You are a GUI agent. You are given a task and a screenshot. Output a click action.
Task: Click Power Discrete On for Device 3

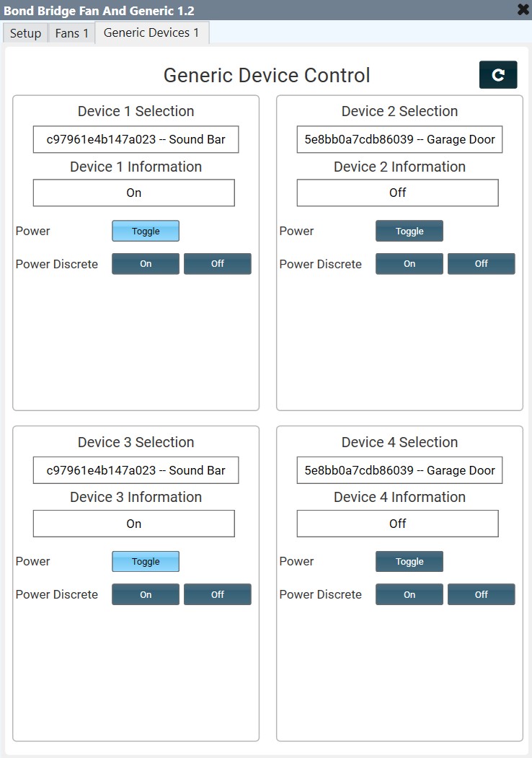click(145, 594)
